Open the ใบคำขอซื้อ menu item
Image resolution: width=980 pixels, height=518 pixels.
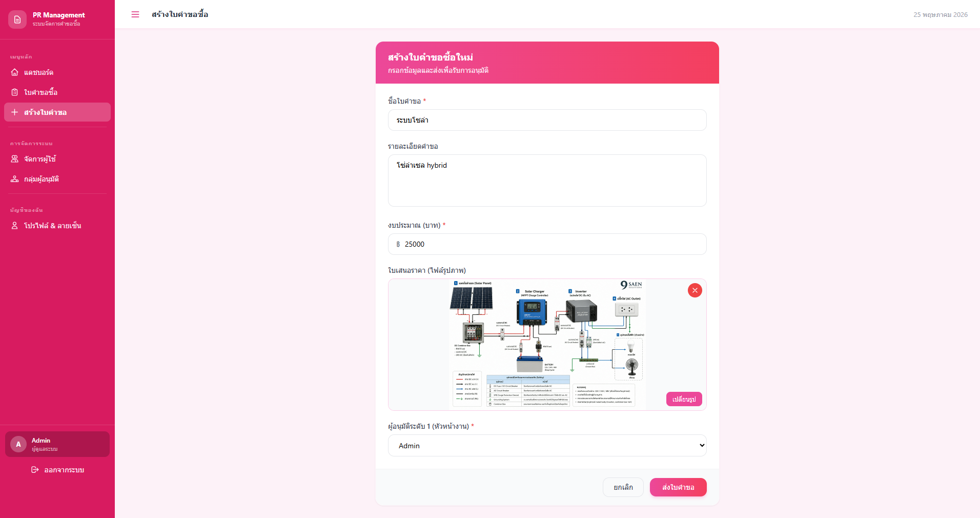pos(57,92)
